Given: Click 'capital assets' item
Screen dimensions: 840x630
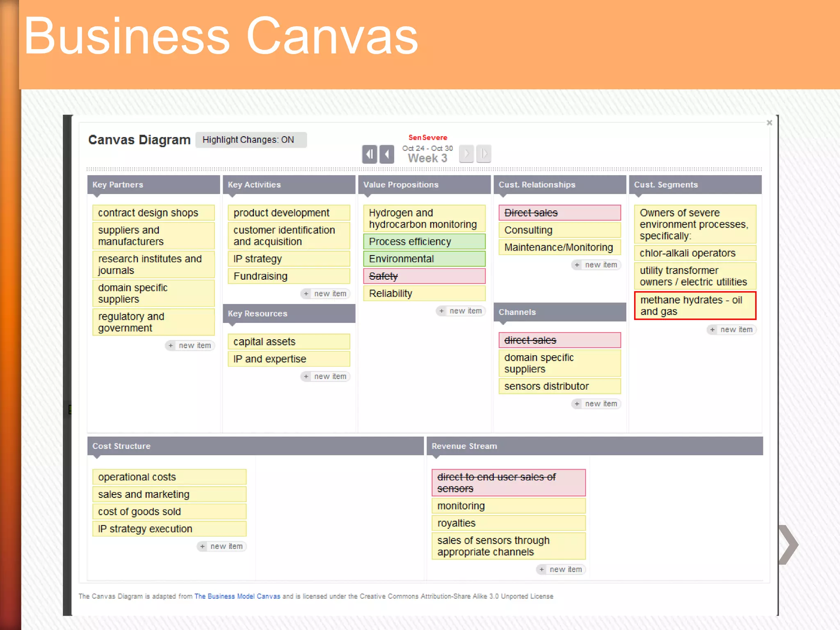Looking at the screenshot, I should coord(289,342).
